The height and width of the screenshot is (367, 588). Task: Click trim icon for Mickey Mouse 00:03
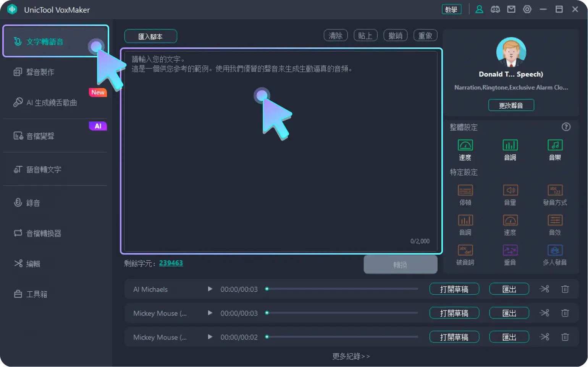[544, 313]
